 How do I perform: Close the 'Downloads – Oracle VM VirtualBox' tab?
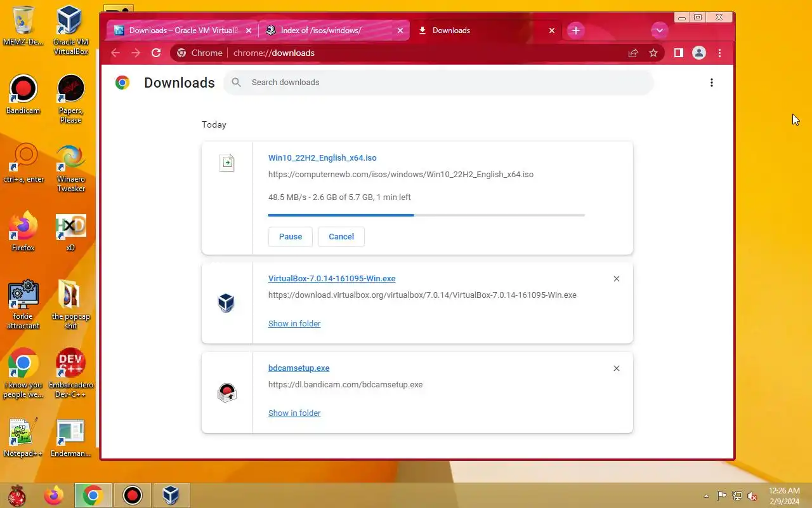click(248, 30)
